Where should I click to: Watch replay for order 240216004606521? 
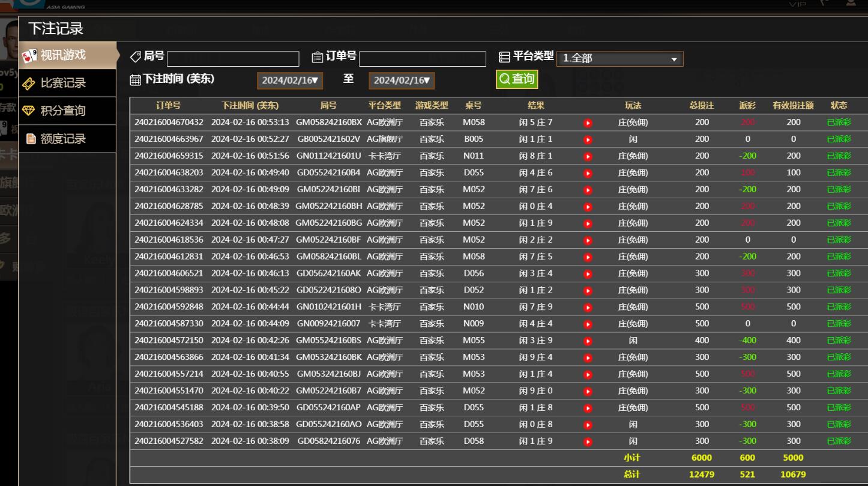pyautogui.click(x=588, y=274)
